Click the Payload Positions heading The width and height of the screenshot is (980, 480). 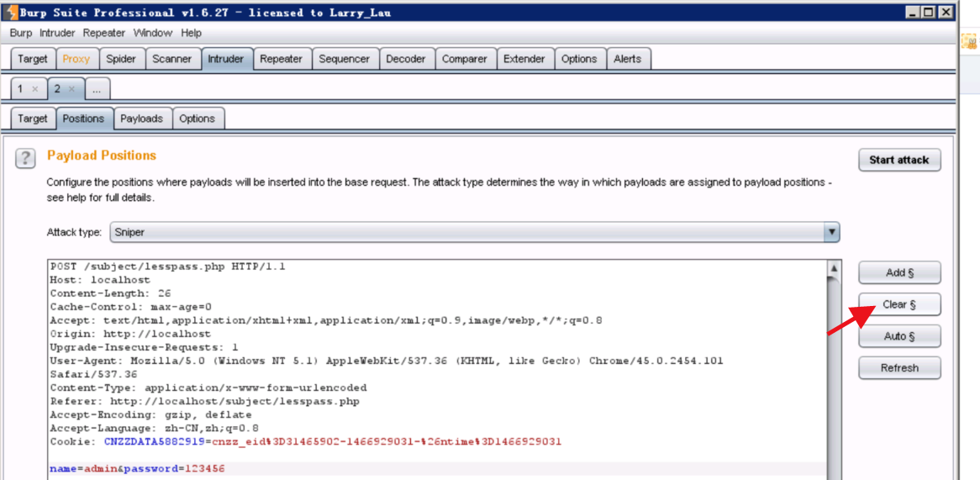pyautogui.click(x=102, y=155)
